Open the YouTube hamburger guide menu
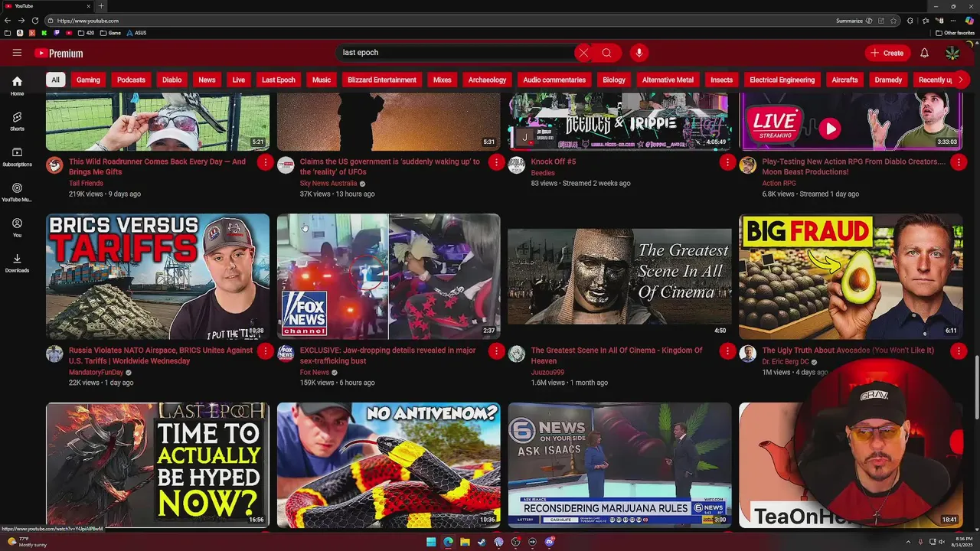 (x=17, y=53)
